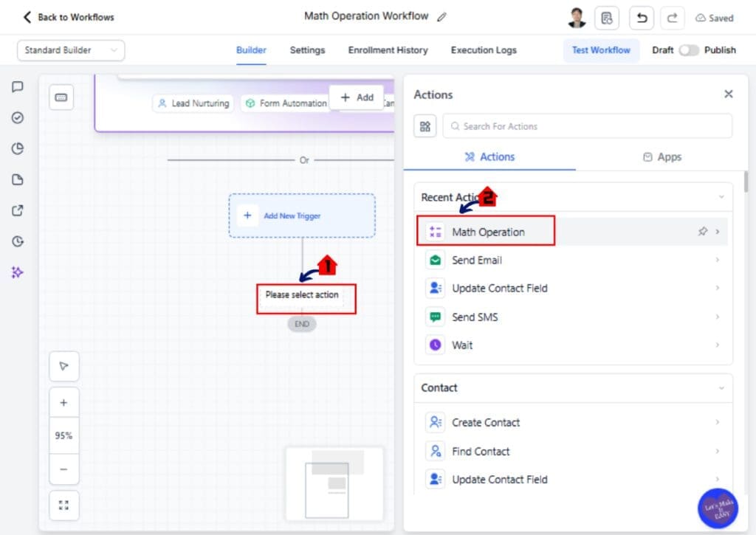Collapse the Contact section
The image size is (756, 535).
[x=722, y=387]
